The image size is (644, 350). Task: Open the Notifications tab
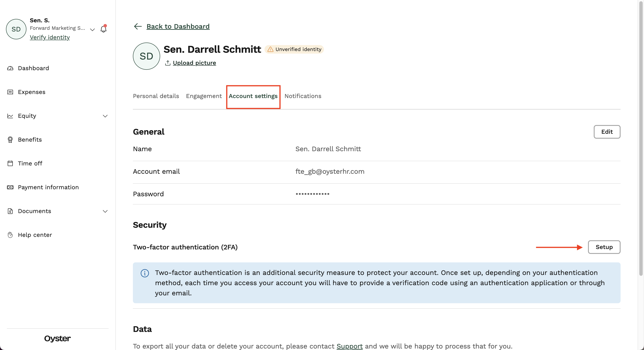(303, 96)
